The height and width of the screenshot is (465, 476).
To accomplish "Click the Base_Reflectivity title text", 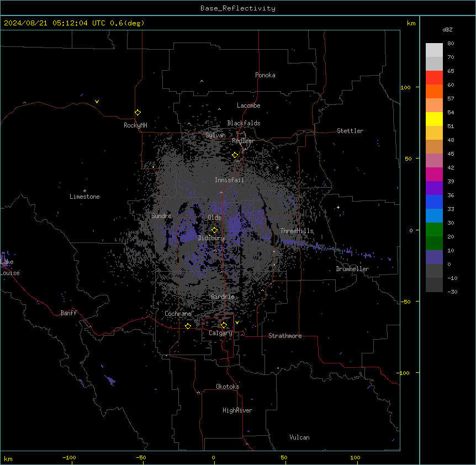I will [x=238, y=8].
